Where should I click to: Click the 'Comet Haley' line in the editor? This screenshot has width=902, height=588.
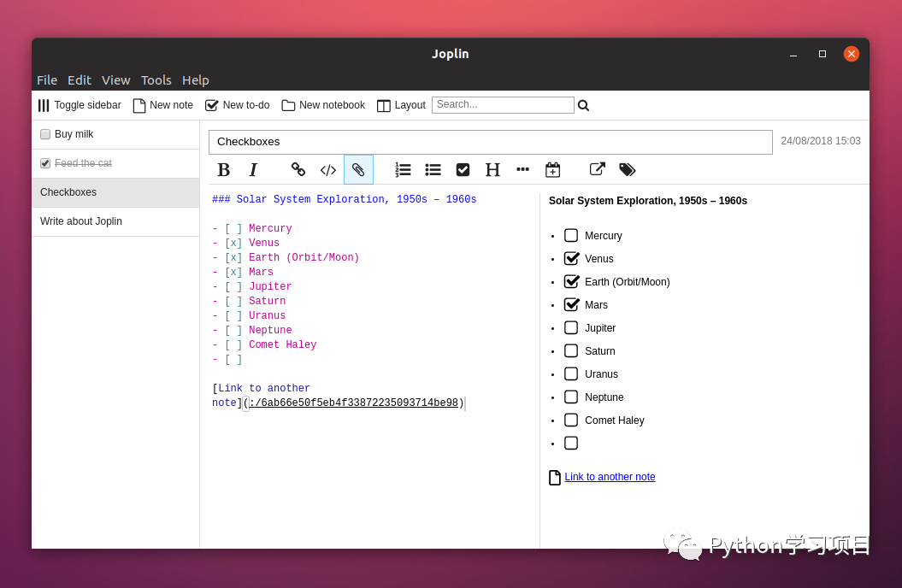(264, 344)
